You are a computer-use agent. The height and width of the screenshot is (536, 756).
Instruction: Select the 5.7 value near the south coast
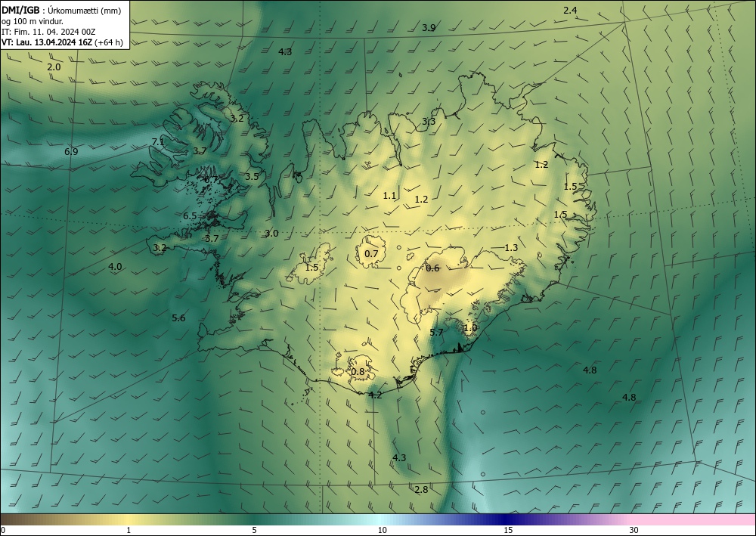[x=436, y=332]
